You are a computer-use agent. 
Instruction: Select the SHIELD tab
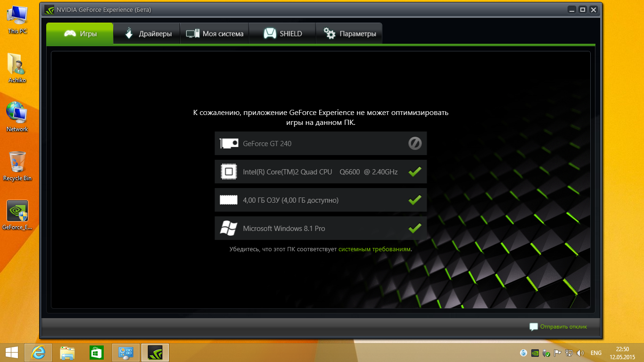pos(282,33)
